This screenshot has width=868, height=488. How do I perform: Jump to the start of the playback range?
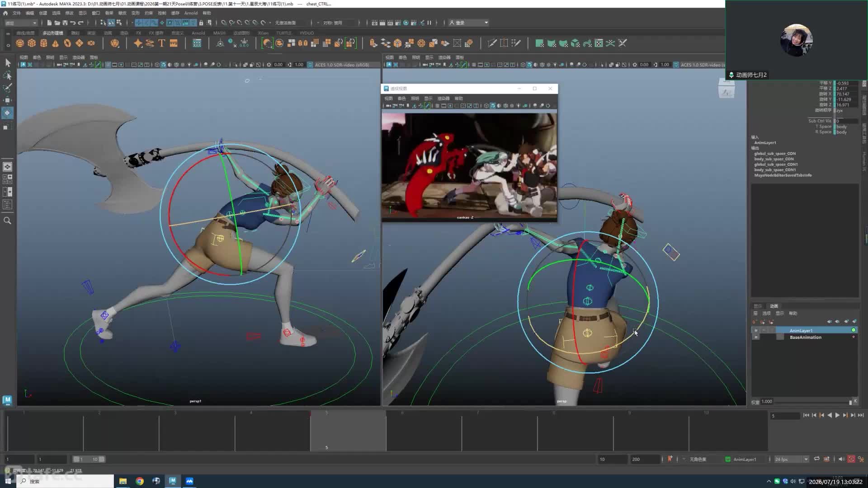point(806,415)
